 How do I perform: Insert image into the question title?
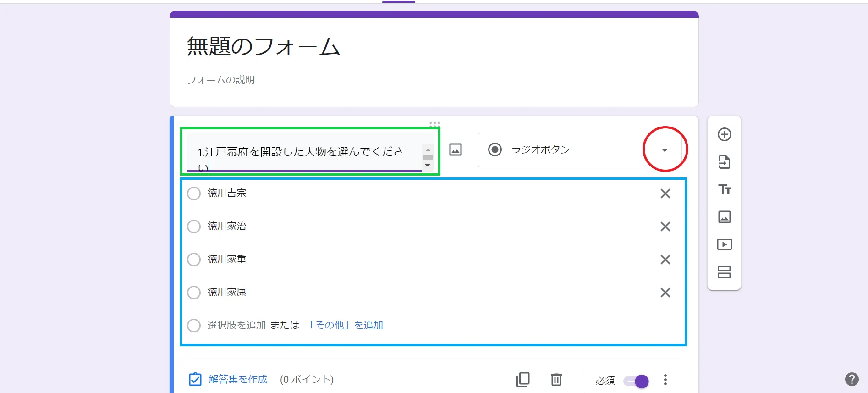coord(455,149)
